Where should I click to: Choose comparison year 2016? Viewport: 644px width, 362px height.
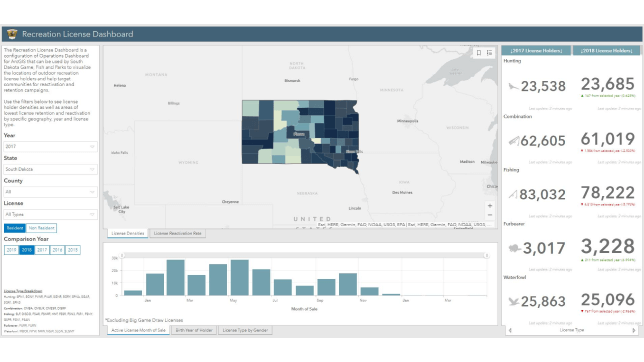pyautogui.click(x=57, y=250)
